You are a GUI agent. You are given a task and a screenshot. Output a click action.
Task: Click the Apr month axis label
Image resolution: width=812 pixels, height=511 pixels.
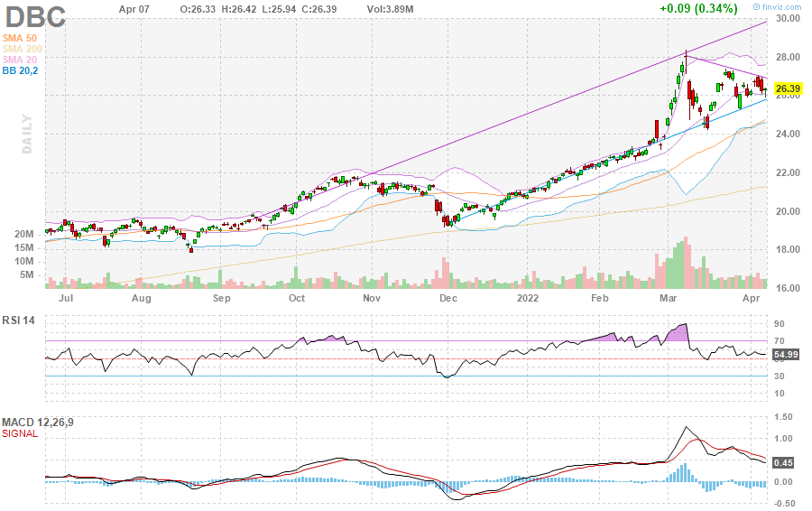(751, 298)
